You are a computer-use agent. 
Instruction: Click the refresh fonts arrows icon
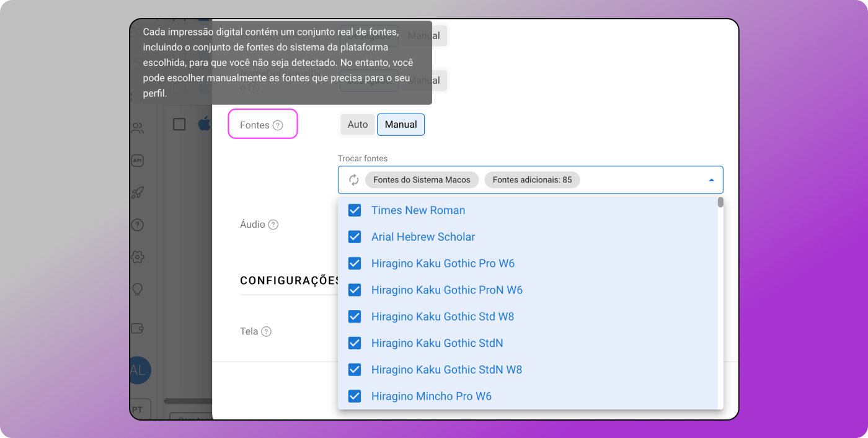click(353, 180)
